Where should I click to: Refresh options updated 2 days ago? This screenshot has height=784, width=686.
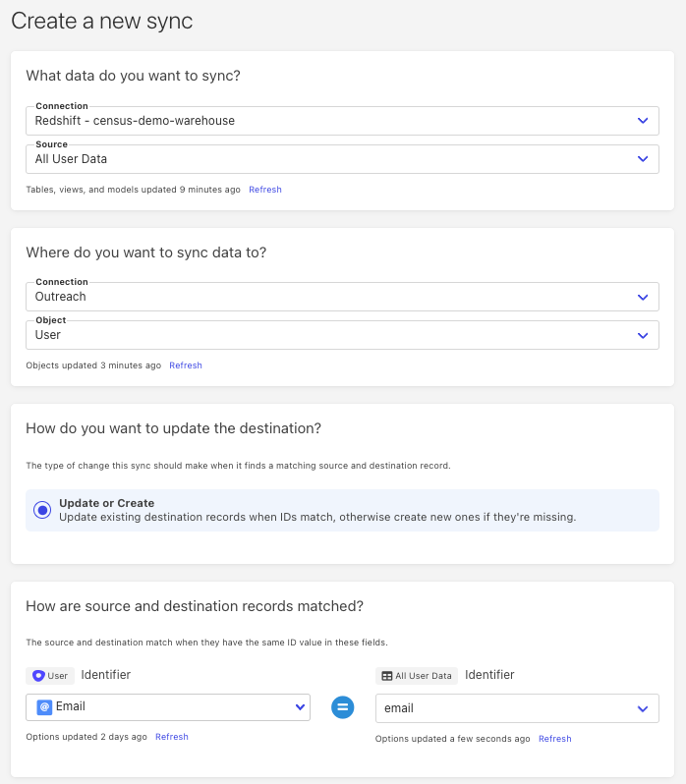coord(172,737)
